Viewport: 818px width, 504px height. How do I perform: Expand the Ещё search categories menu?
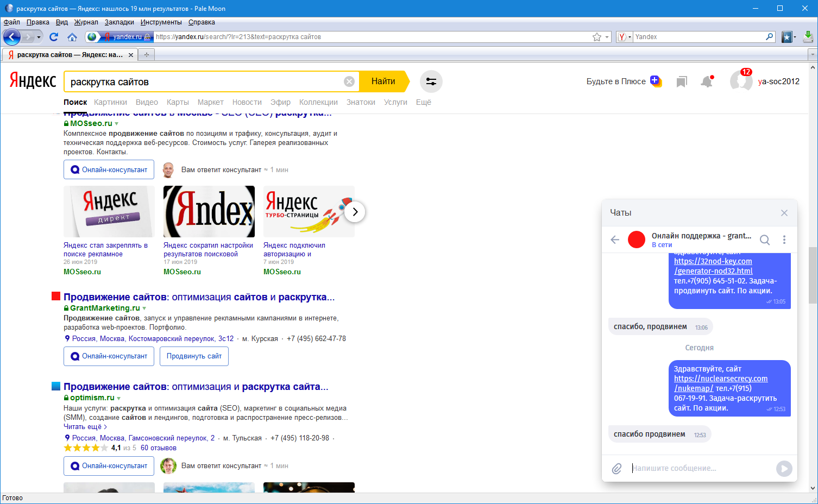click(424, 102)
